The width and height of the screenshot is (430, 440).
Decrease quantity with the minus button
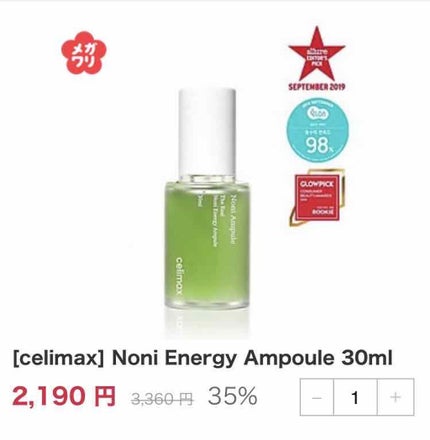pyautogui.click(x=317, y=397)
